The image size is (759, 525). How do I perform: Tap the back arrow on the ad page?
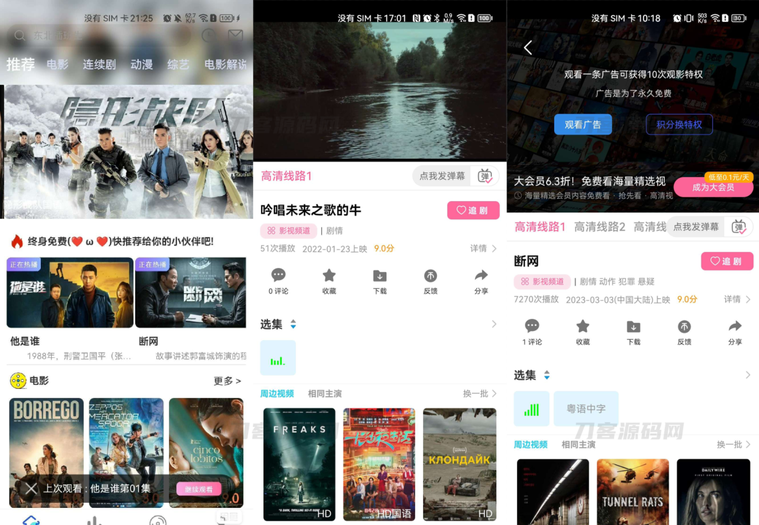[x=528, y=48]
